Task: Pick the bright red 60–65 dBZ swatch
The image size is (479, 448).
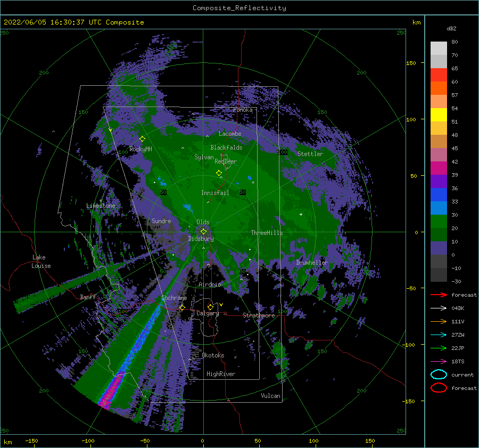Action: (x=439, y=75)
